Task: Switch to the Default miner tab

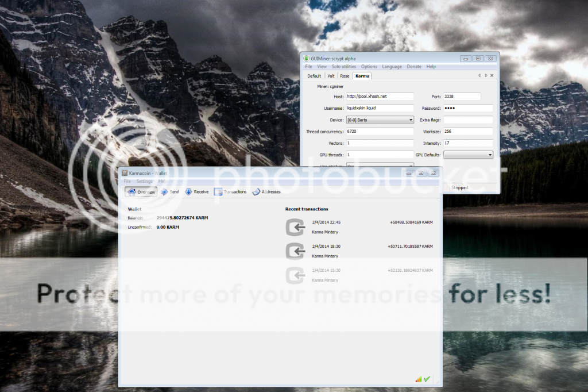Action: (x=314, y=76)
